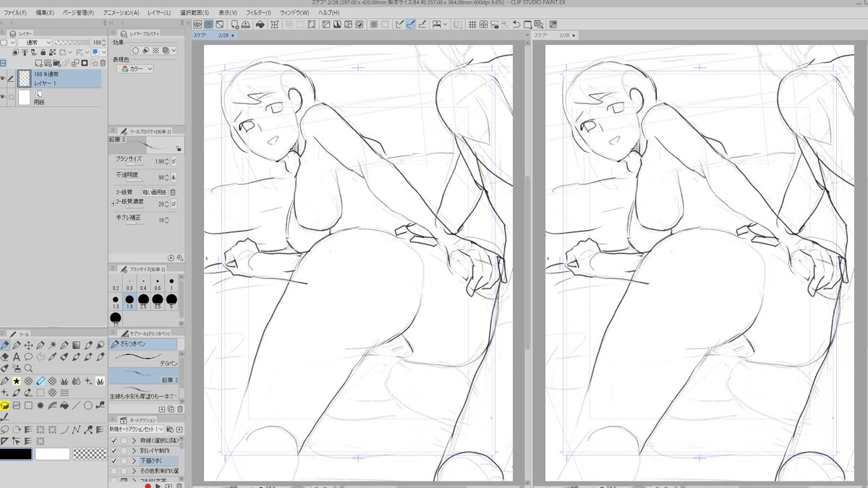The height and width of the screenshot is (488, 868).
Task: Open the auto action set 新規オートアクションセット dropdown
Action: click(136, 429)
